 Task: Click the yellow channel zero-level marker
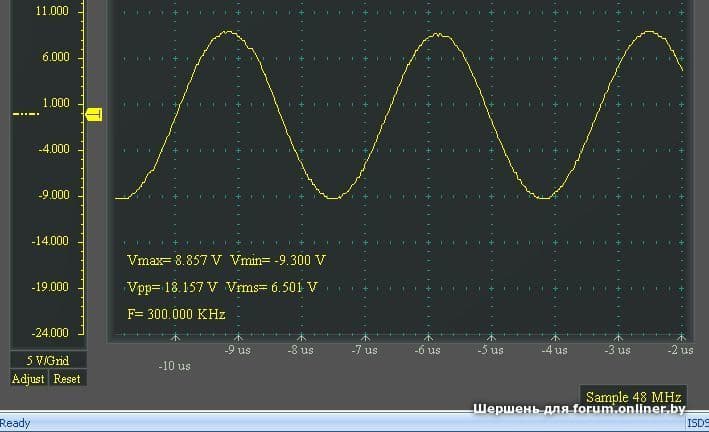click(95, 115)
